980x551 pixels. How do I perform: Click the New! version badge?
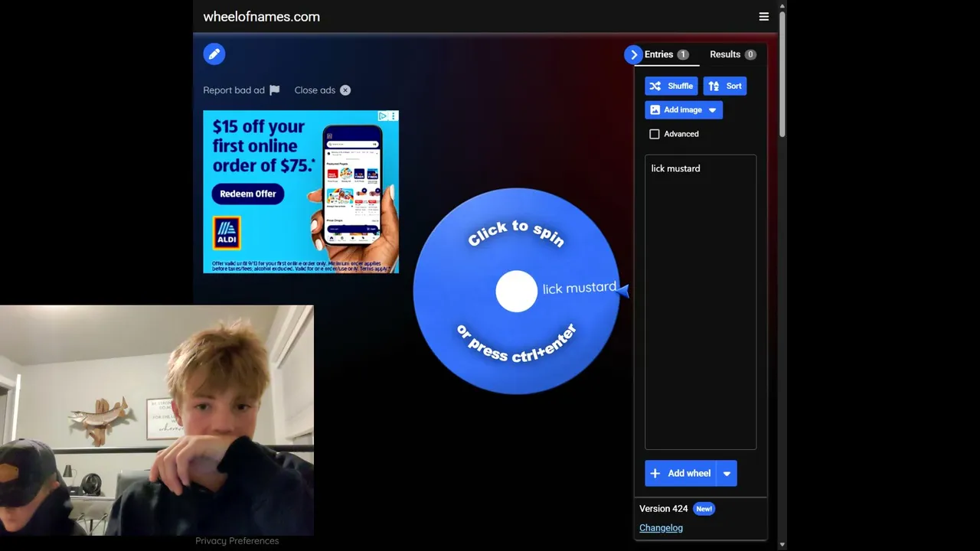click(x=704, y=509)
